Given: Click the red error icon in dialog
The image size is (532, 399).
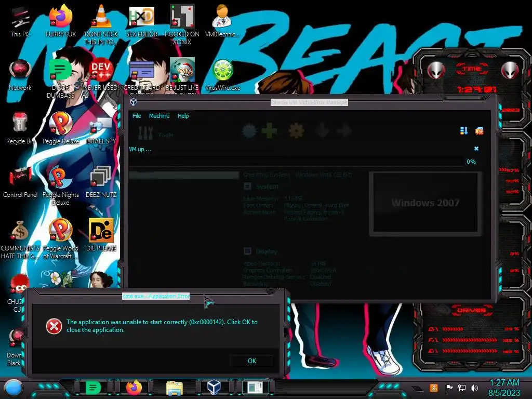Looking at the screenshot, I should tap(54, 326).
